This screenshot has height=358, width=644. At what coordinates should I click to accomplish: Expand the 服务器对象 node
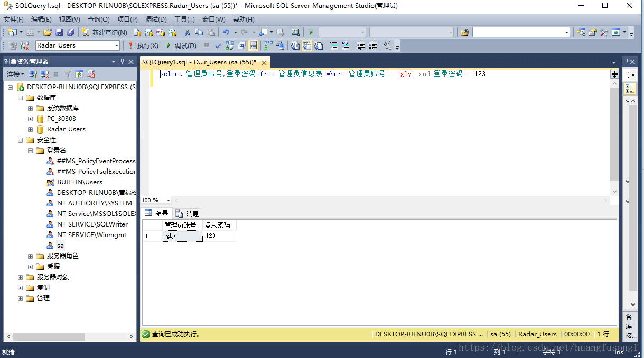click(20, 277)
